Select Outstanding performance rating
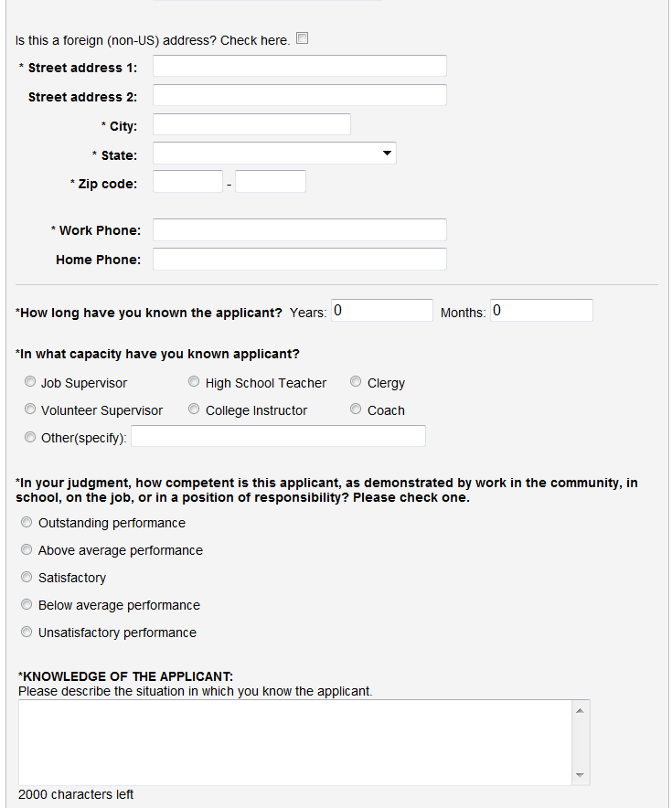This screenshot has width=672, height=808. [27, 523]
